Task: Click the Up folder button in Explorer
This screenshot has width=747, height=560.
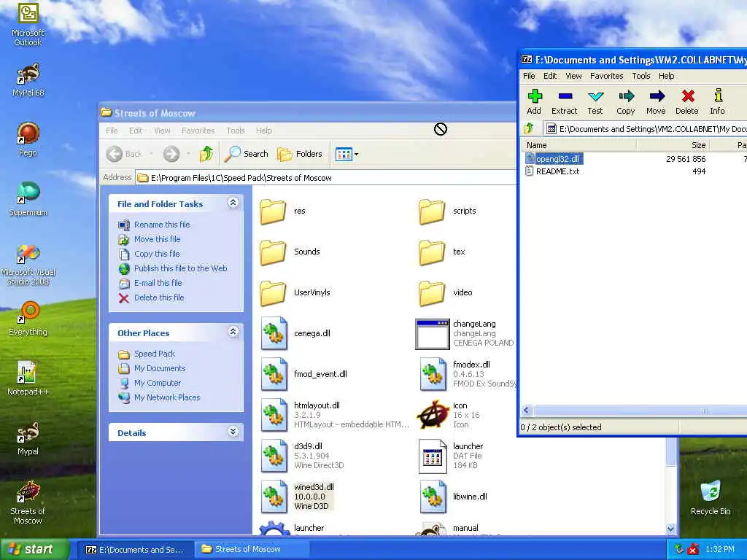Action: (206, 154)
